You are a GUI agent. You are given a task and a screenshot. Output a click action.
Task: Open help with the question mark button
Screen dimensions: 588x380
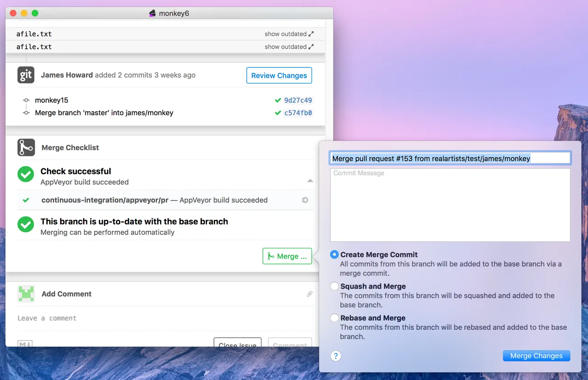pyautogui.click(x=336, y=356)
